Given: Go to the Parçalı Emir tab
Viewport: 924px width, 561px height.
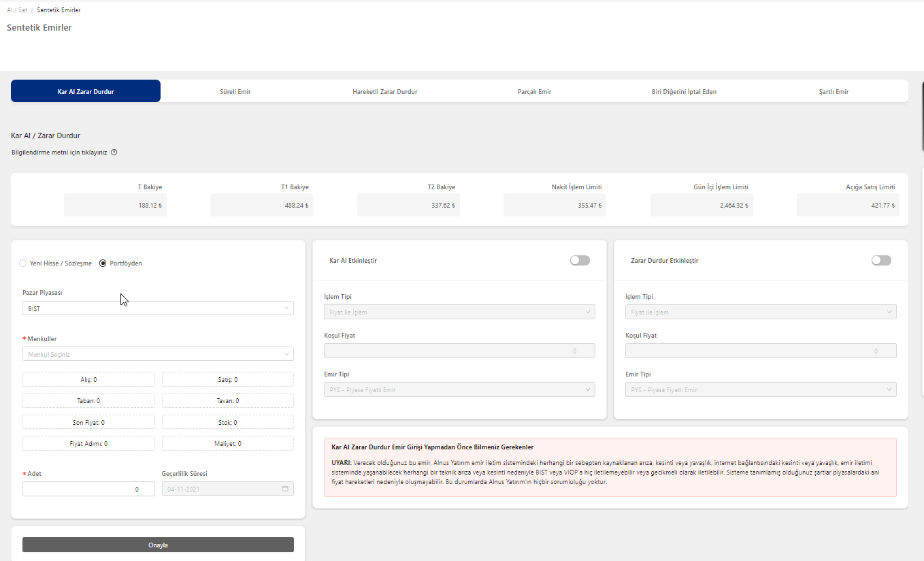Looking at the screenshot, I should (534, 92).
